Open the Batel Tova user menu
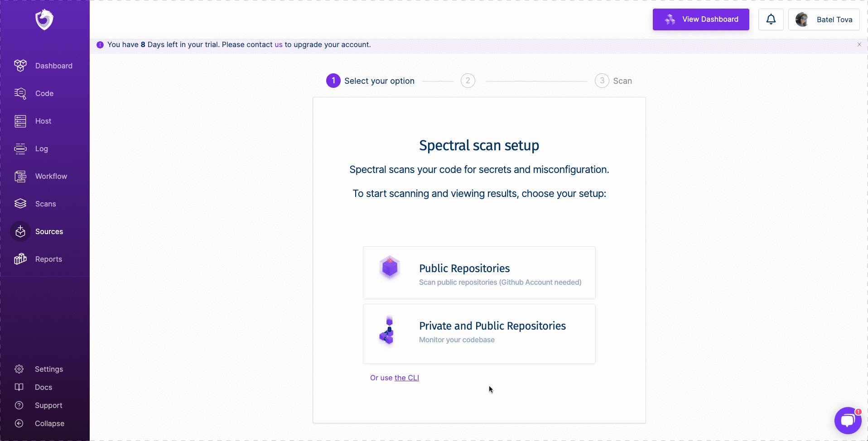The height and width of the screenshot is (441, 868). [824, 19]
